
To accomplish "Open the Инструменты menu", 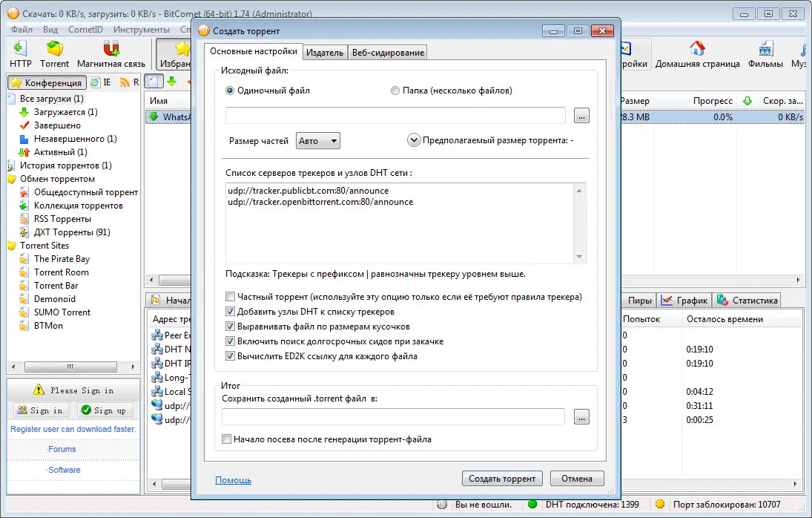I will [x=142, y=30].
